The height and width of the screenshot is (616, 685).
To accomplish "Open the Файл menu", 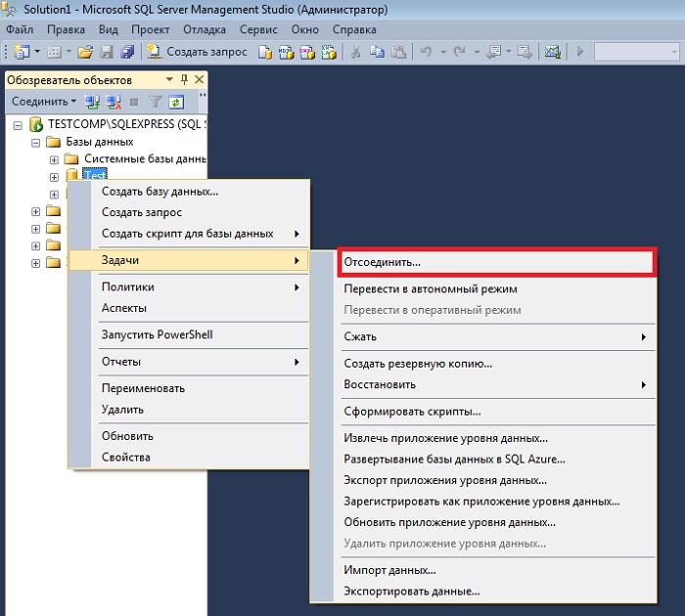I will tap(20, 29).
